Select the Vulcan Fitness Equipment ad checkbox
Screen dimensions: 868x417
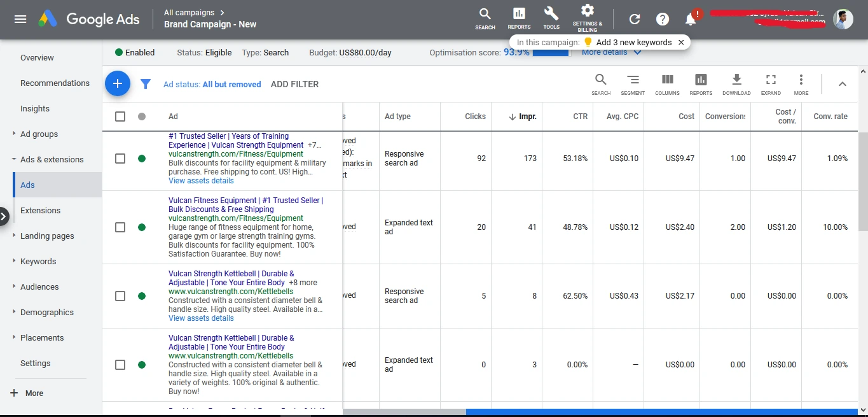pyautogui.click(x=120, y=227)
